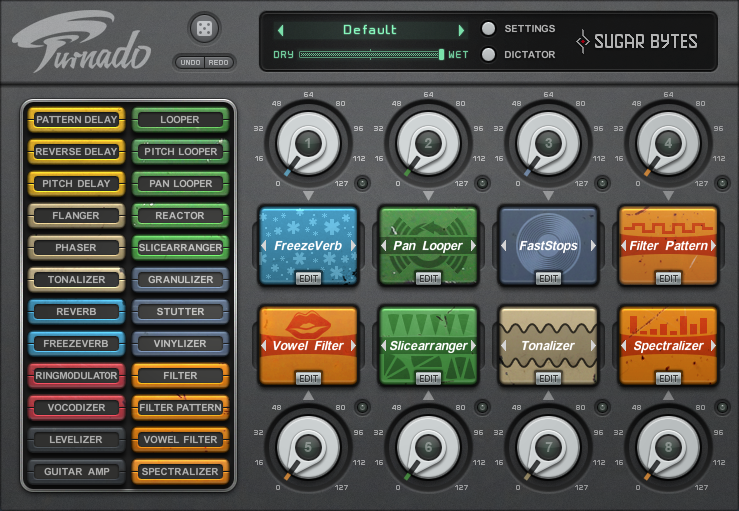The height and width of the screenshot is (511, 739).
Task: Click the dice randomize icon
Action: tap(205, 28)
